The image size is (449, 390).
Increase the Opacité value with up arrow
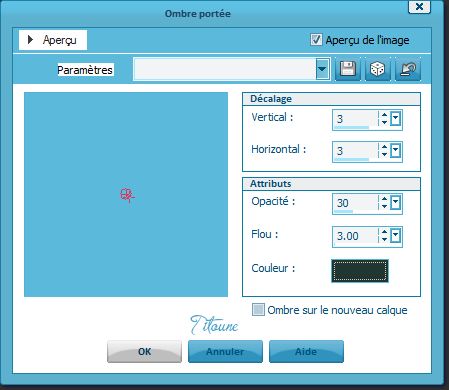click(x=384, y=199)
